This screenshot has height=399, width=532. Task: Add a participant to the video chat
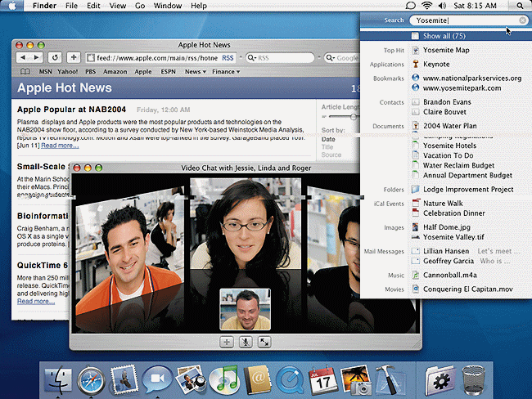click(x=227, y=342)
